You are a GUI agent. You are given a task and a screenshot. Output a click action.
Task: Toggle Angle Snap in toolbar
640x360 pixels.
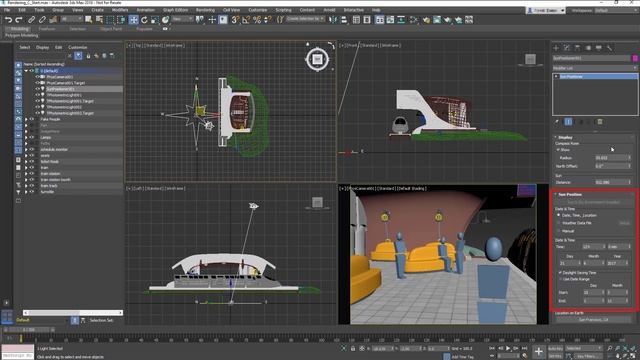tap(246, 20)
